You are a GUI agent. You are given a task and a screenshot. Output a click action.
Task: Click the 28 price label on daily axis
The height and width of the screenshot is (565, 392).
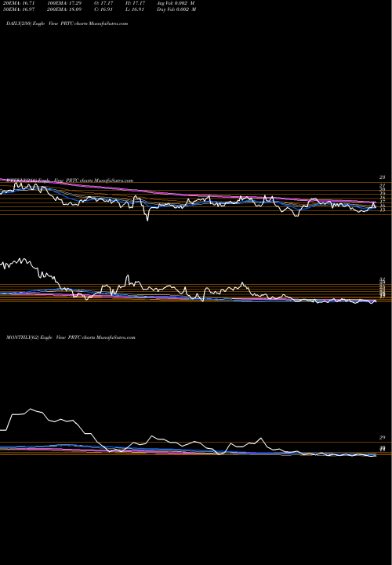pyautogui.click(x=382, y=177)
